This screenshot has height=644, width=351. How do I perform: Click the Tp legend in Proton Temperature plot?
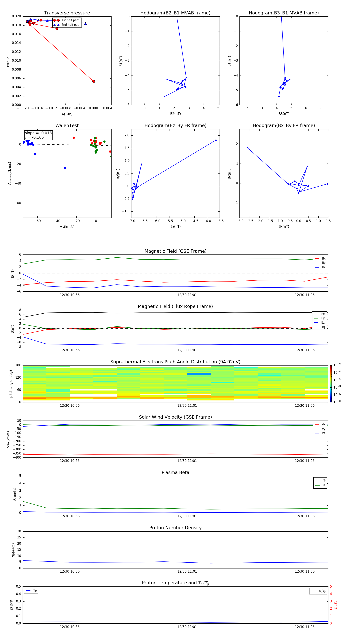coord(31,591)
